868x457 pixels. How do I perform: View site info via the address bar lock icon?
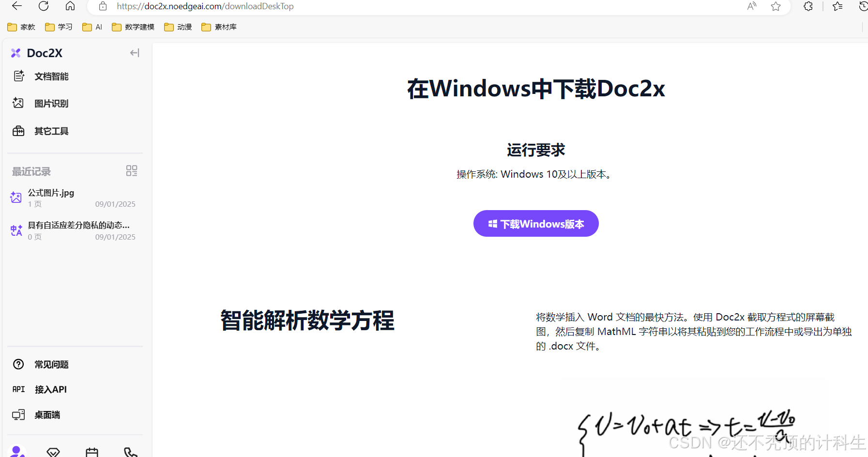(x=103, y=6)
